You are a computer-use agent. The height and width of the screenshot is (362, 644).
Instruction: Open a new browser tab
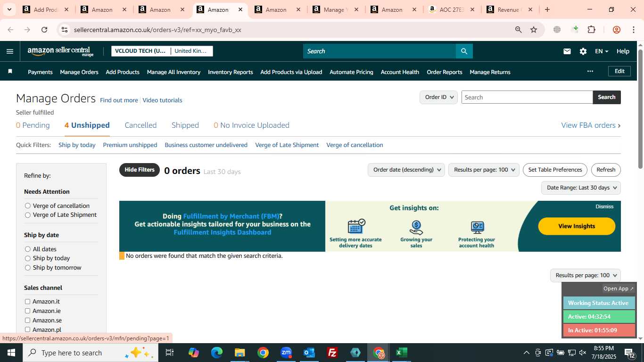(x=547, y=9)
